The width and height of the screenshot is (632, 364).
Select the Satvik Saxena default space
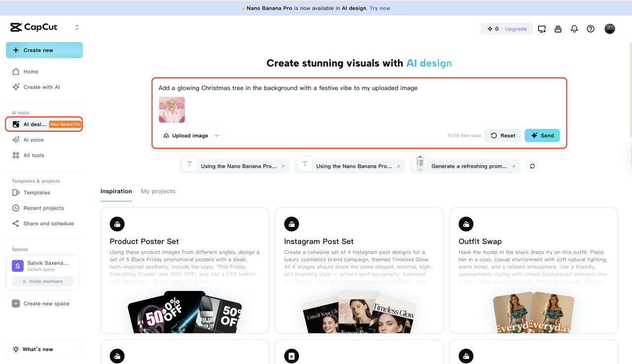click(x=42, y=266)
